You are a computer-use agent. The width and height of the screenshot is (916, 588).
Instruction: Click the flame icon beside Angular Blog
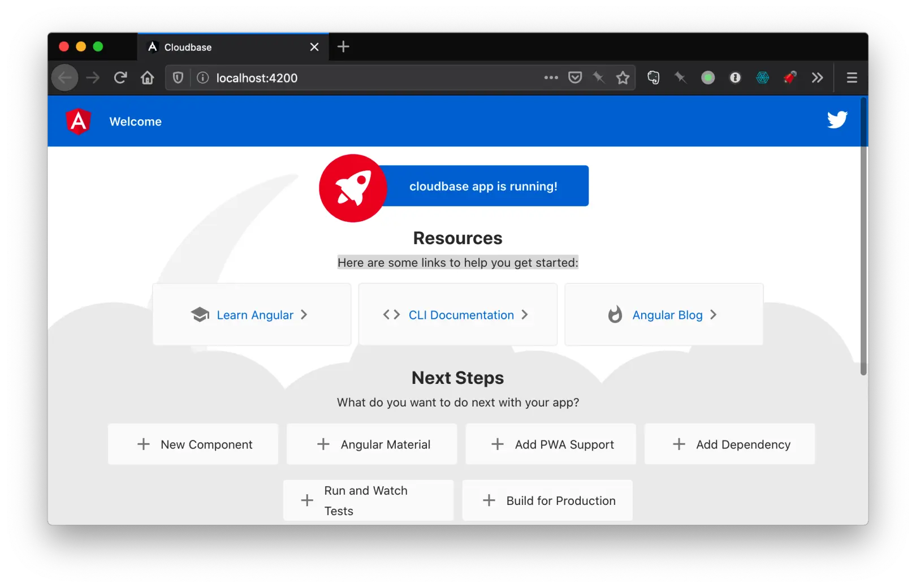click(615, 314)
